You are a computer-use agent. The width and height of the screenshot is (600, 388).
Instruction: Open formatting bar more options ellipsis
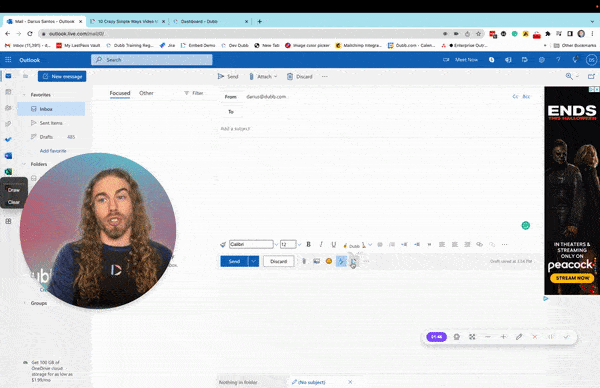click(504, 244)
